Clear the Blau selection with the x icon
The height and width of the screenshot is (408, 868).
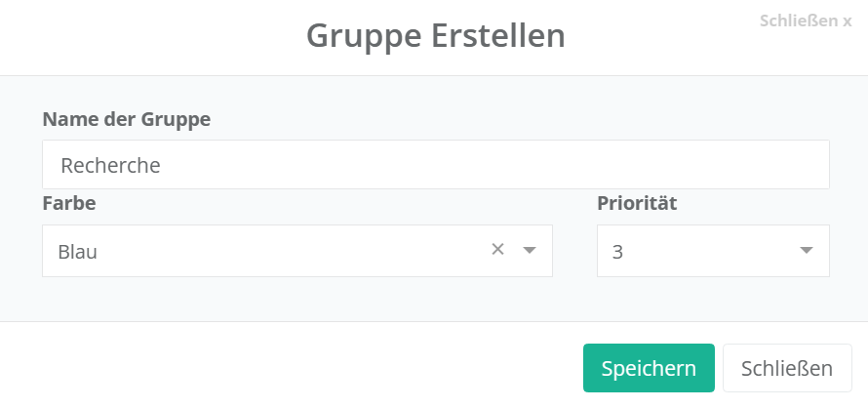point(497,250)
